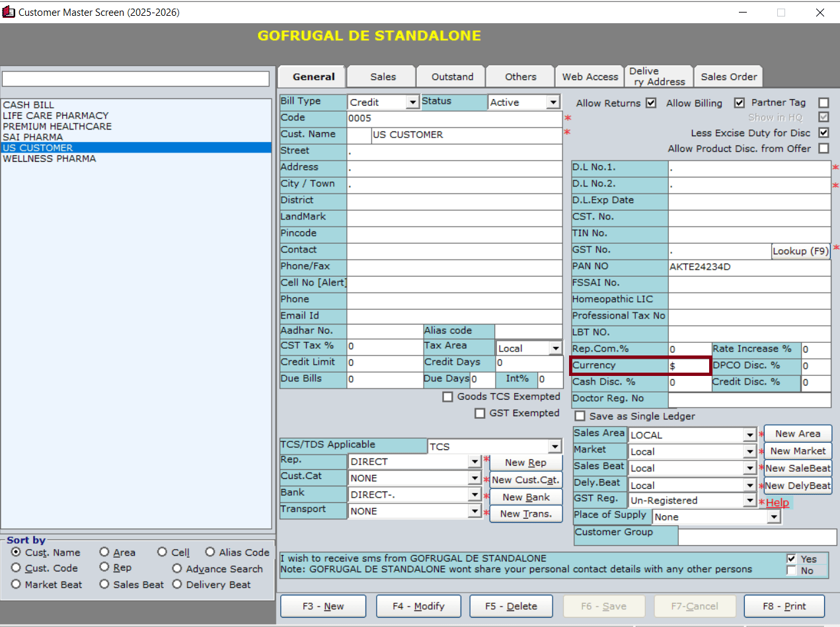This screenshot has width=840, height=627.
Task: Click the New Area button
Action: click(x=798, y=434)
